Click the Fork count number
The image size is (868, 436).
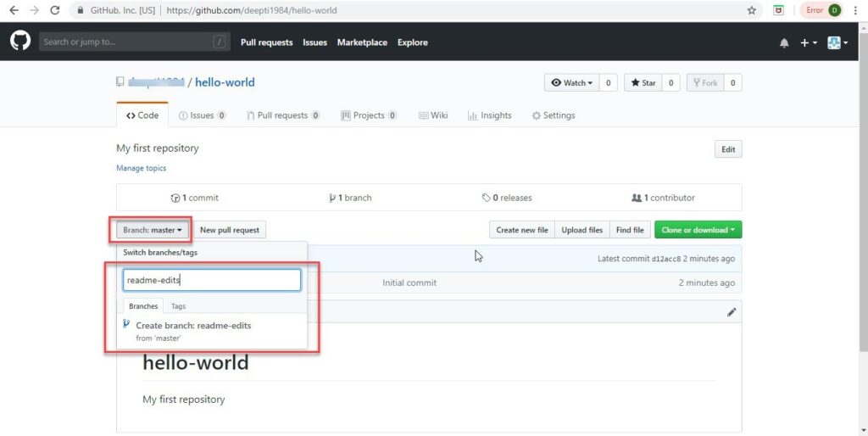pyautogui.click(x=732, y=82)
